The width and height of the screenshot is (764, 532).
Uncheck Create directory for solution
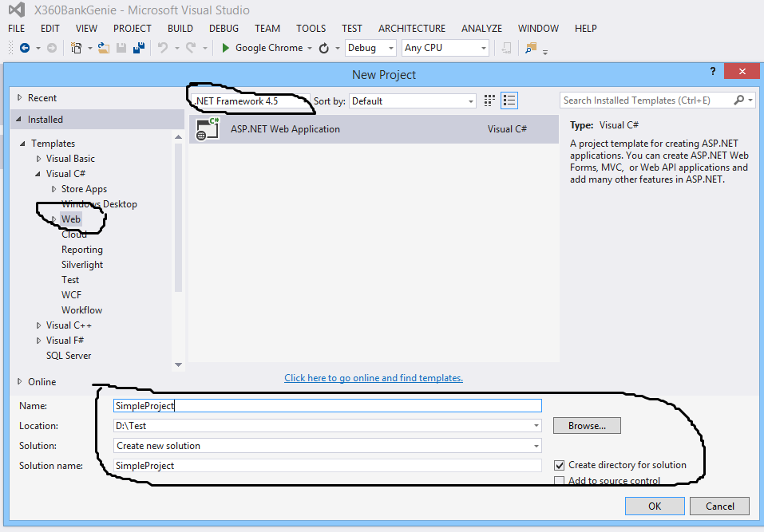(560, 465)
